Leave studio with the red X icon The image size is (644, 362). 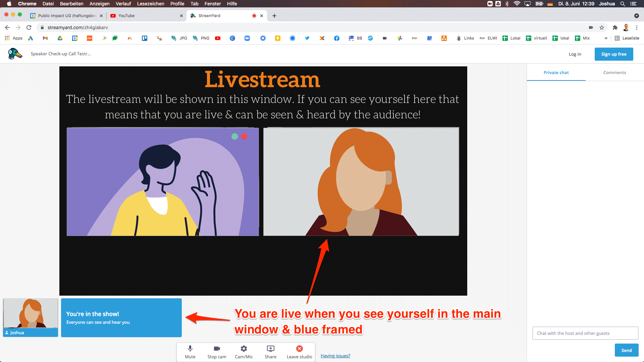[300, 349]
